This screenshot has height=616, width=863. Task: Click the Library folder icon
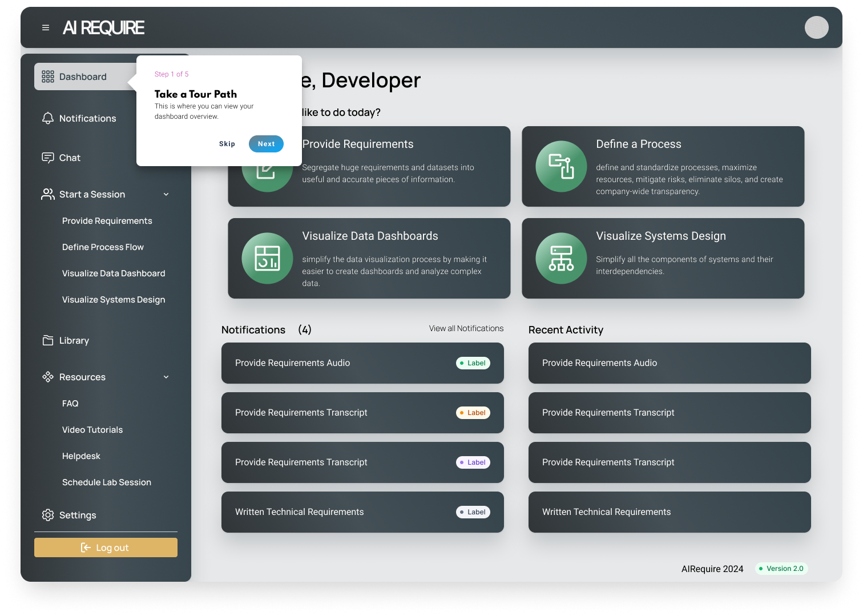click(48, 340)
